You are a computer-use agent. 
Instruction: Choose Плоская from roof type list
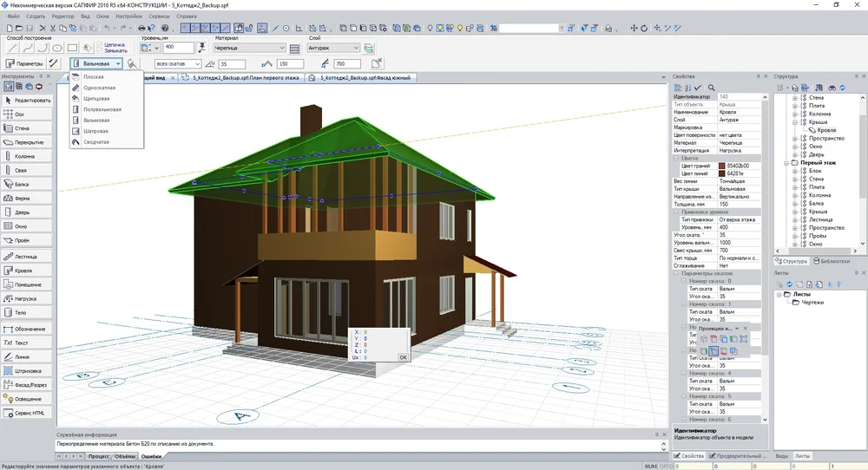tap(106, 77)
